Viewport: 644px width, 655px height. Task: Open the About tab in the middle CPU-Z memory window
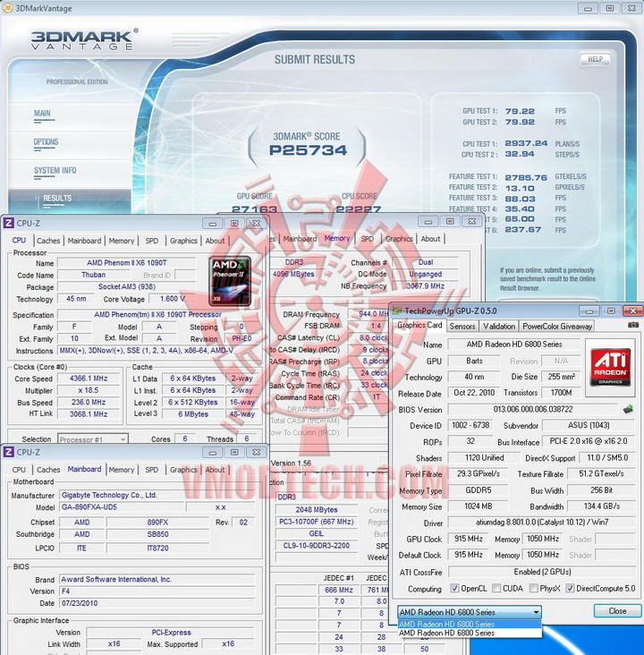point(430,239)
